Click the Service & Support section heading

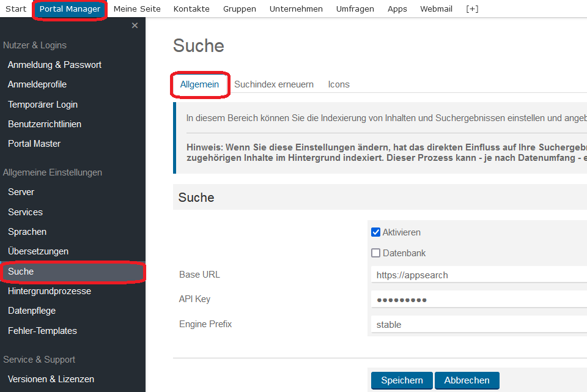tap(39, 360)
